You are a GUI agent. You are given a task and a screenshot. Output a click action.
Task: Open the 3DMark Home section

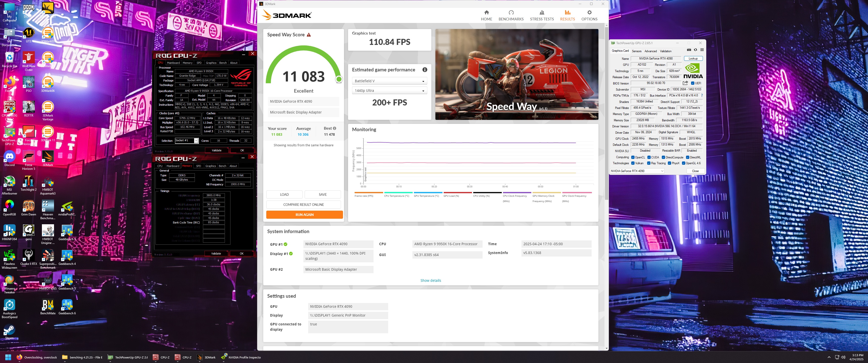coord(486,15)
